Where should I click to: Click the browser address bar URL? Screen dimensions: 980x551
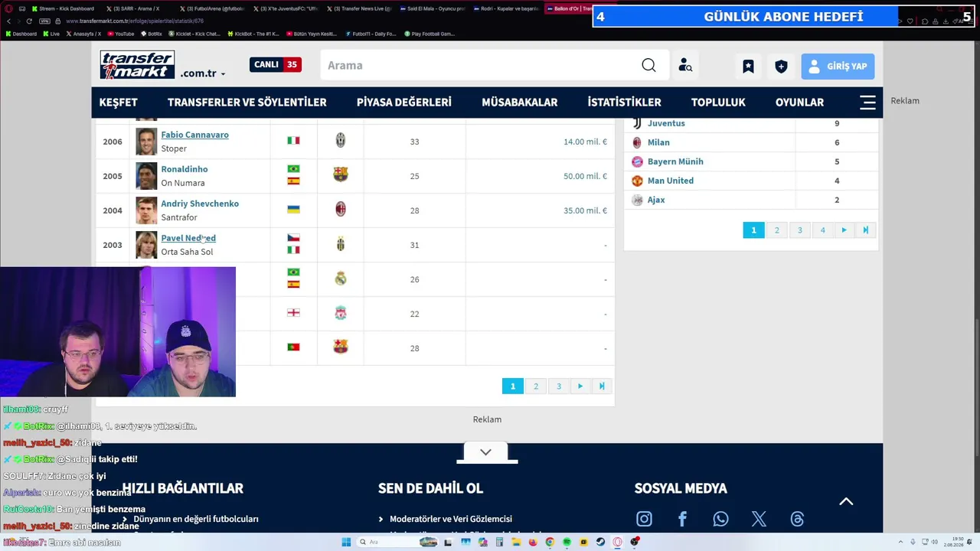[135, 21]
